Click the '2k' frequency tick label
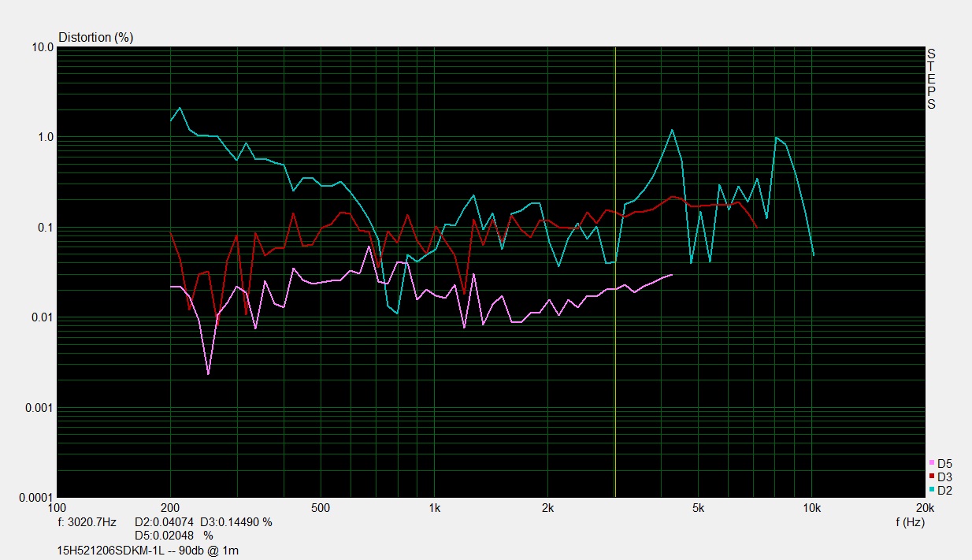This screenshot has width=972, height=560. click(x=548, y=508)
